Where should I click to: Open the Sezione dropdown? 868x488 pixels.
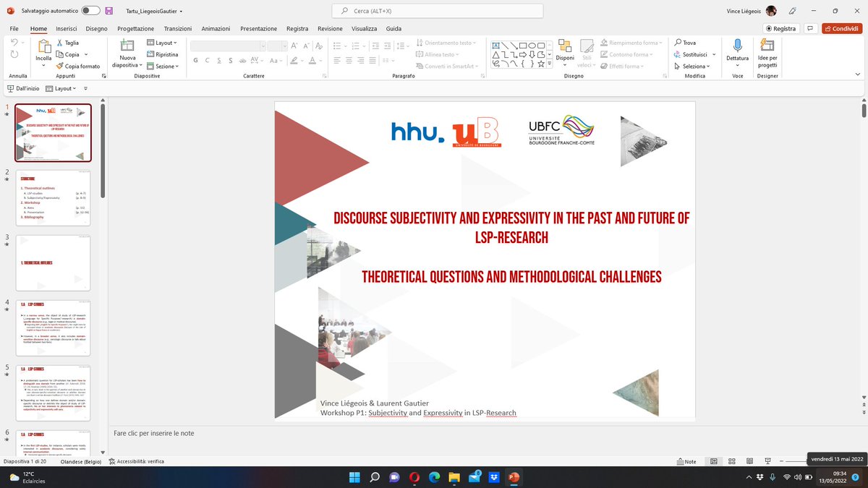coord(161,66)
